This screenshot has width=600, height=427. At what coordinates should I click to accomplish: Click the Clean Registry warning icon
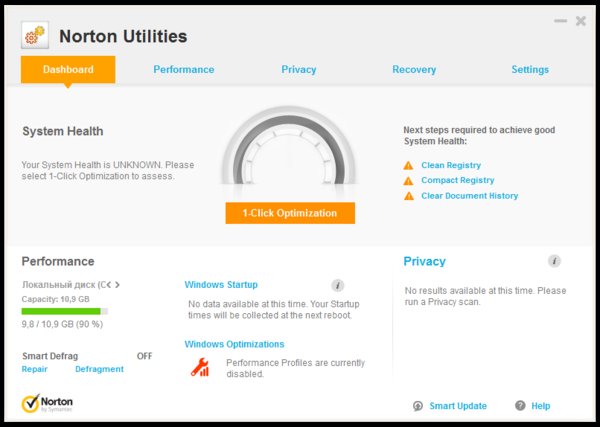pyautogui.click(x=408, y=165)
